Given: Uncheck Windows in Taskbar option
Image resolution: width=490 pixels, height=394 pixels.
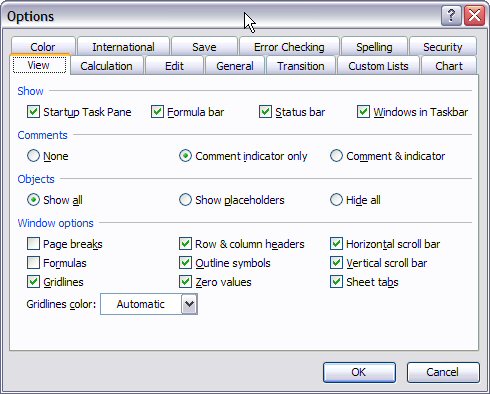Looking at the screenshot, I should (363, 112).
